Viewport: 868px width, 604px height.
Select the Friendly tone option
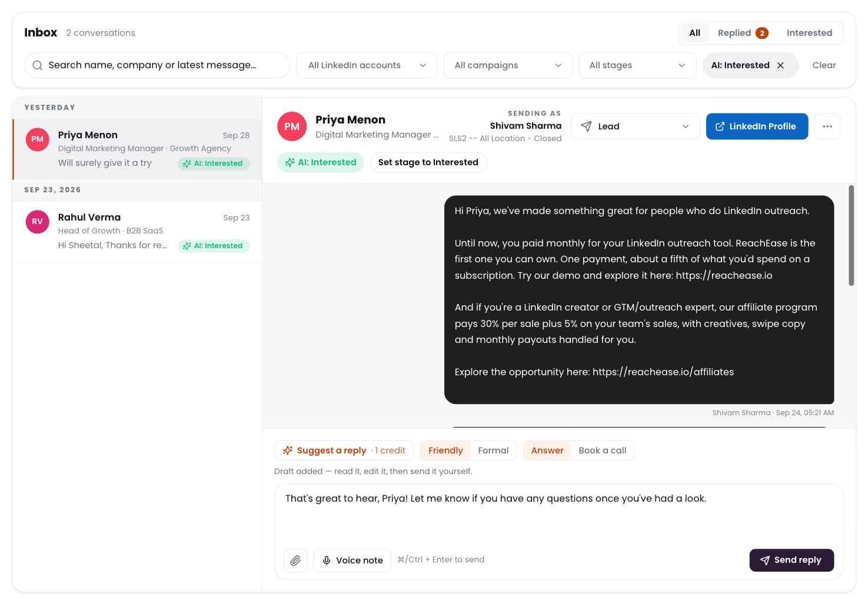click(x=445, y=451)
